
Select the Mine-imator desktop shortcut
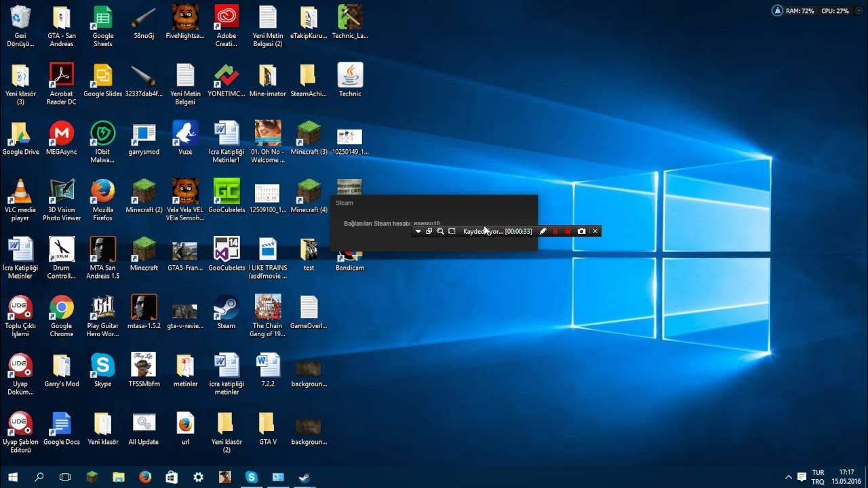tap(268, 80)
